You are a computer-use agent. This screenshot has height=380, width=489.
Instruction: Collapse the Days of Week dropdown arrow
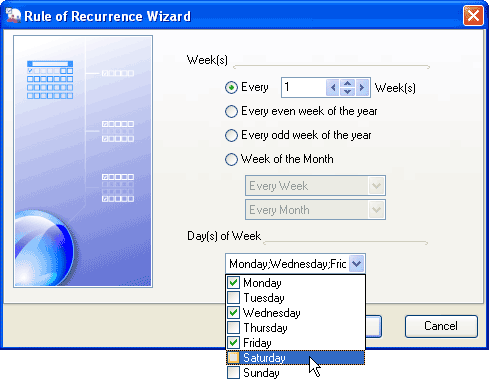point(357,264)
